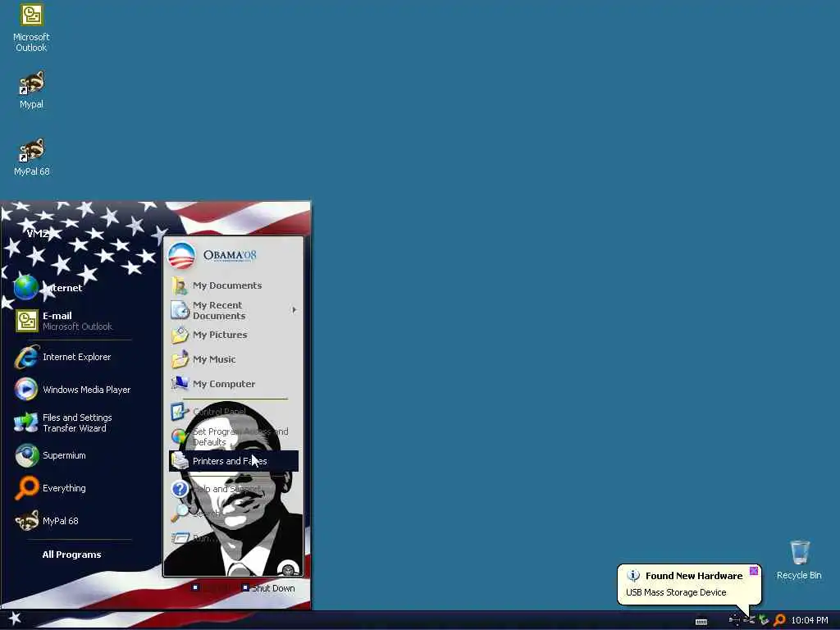The height and width of the screenshot is (630, 840).
Task: Open Set Program Access and Defaults
Action: tap(234, 436)
